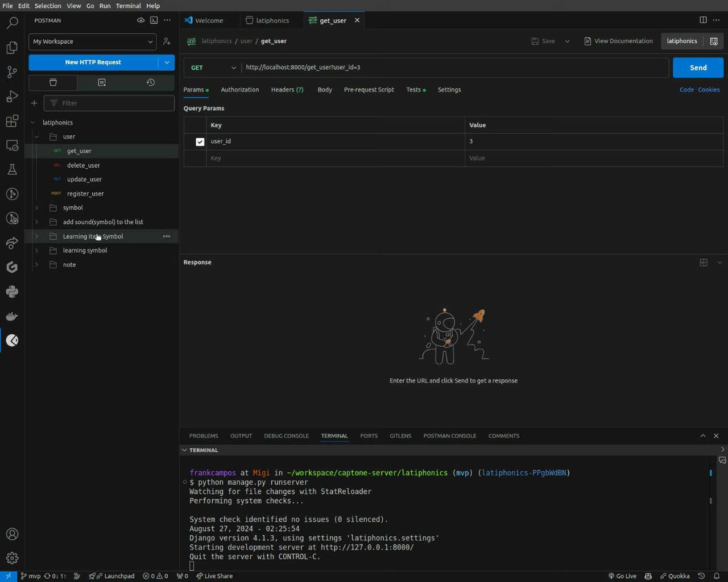
Task: Open Quokka in the status bar
Action: tap(675, 576)
